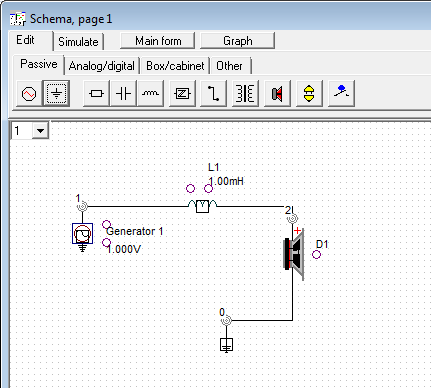Open the Analog/digital components tab
This screenshot has width=431, height=388.
point(102,66)
